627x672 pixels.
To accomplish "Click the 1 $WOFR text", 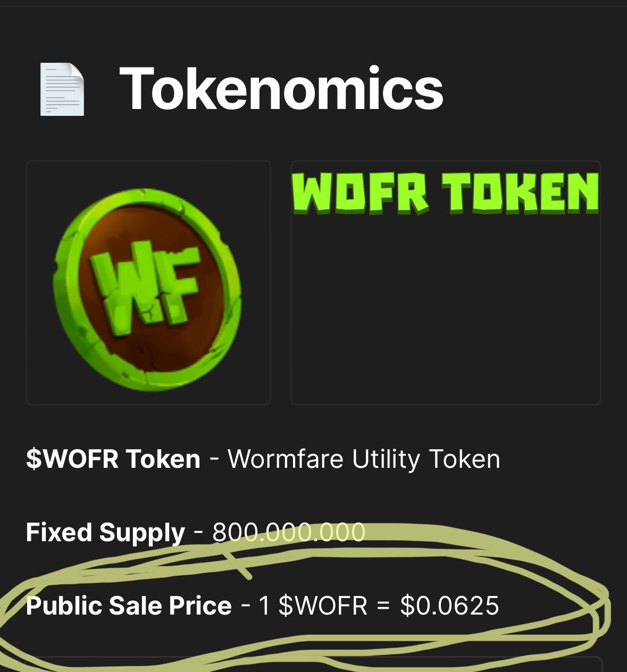I will coord(313,606).
